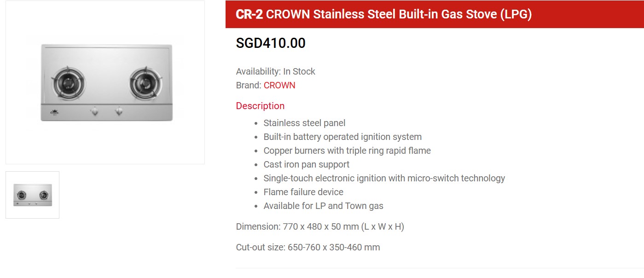The width and height of the screenshot is (644, 278).
Task: Click the "Flame failure device" bullet
Action: click(x=303, y=192)
